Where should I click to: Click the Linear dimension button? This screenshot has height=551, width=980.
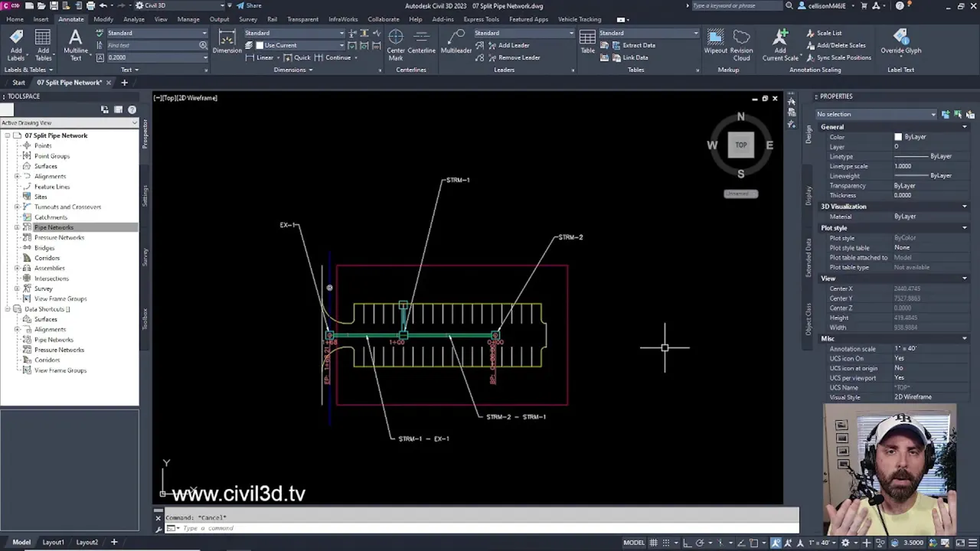point(260,57)
